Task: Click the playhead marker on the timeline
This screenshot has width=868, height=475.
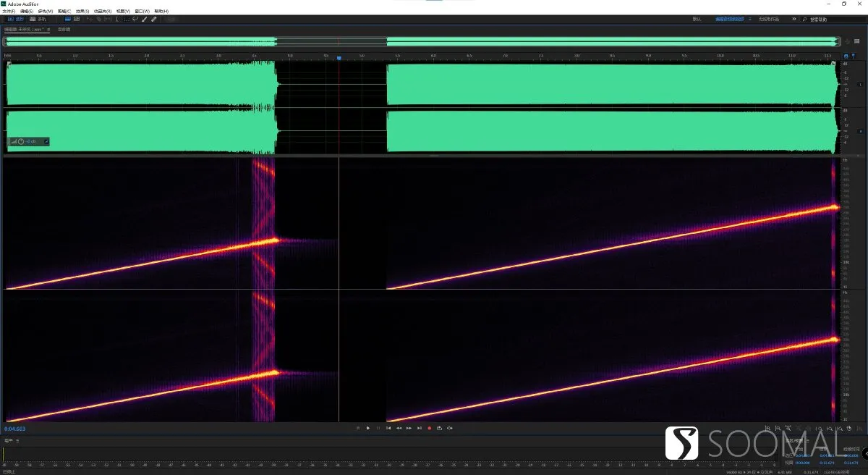Action: click(339, 57)
